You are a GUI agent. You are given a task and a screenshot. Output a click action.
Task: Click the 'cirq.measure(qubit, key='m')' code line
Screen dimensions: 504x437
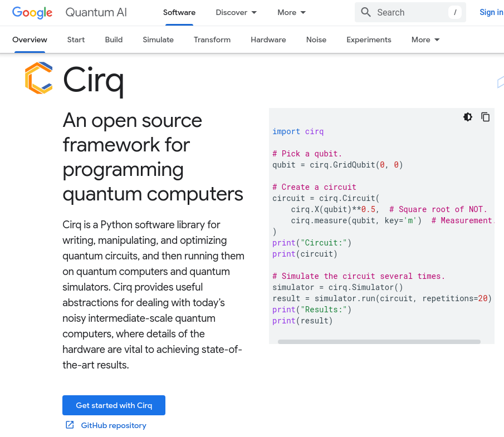click(x=356, y=220)
